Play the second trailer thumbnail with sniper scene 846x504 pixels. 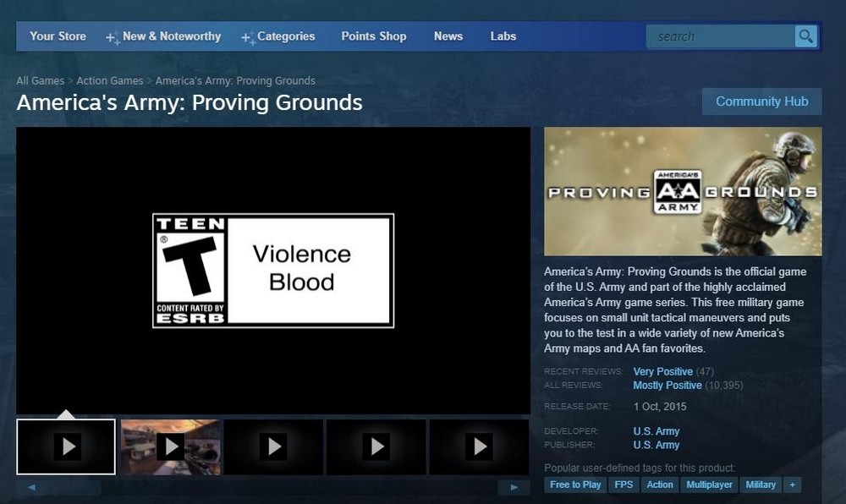(171, 446)
